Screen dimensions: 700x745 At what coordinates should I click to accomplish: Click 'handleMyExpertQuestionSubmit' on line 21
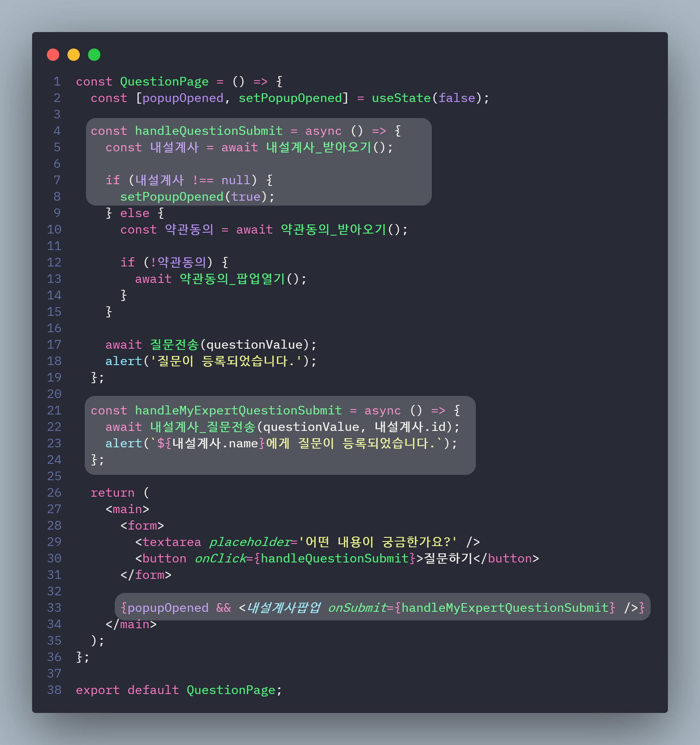(238, 411)
